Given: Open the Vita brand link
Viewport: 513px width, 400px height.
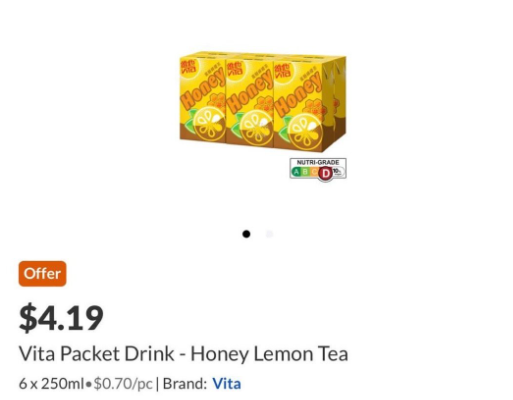Looking at the screenshot, I should pyautogui.click(x=227, y=384).
